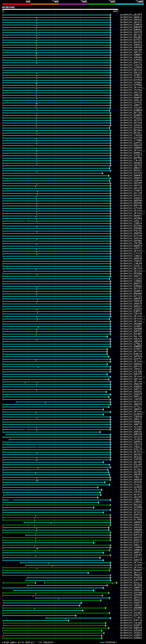
Task: Open the UniRef100_B8LND2 label
Action: (131, 37)
